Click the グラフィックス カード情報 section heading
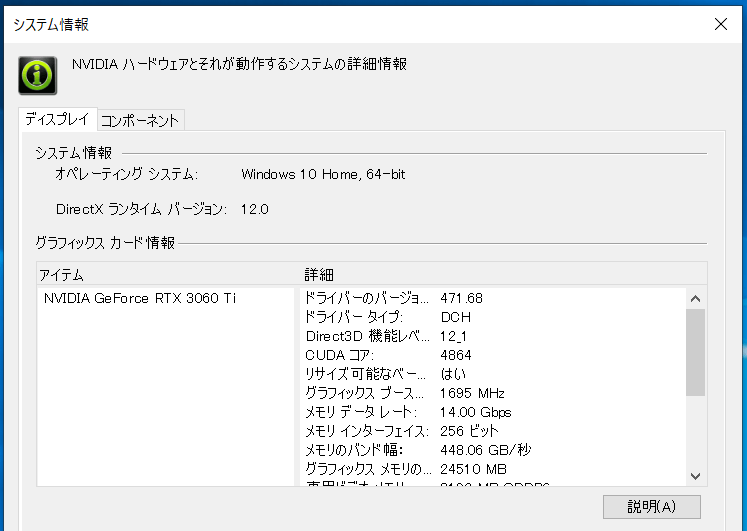The height and width of the screenshot is (531, 747). (105, 243)
